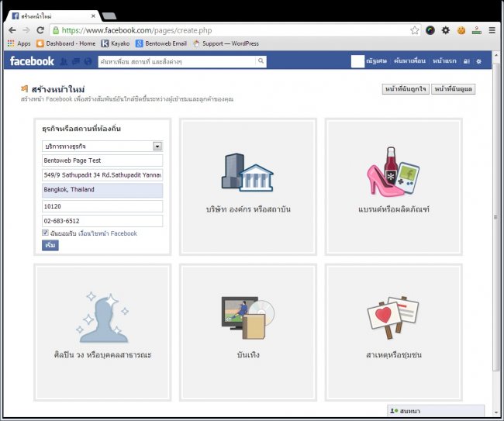Open the Kayako bookmark
Screen dimensions: 504x421
[x=116, y=43]
